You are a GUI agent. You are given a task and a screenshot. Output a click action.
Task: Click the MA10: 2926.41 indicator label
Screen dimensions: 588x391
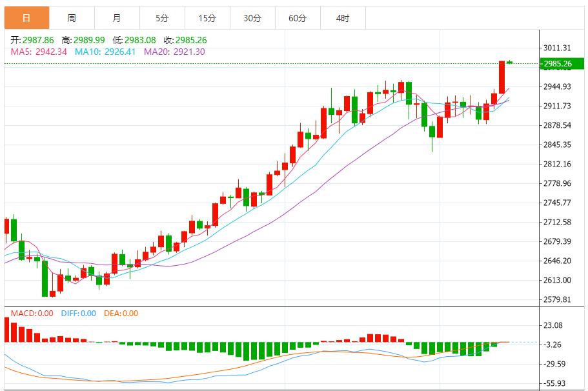(105, 52)
